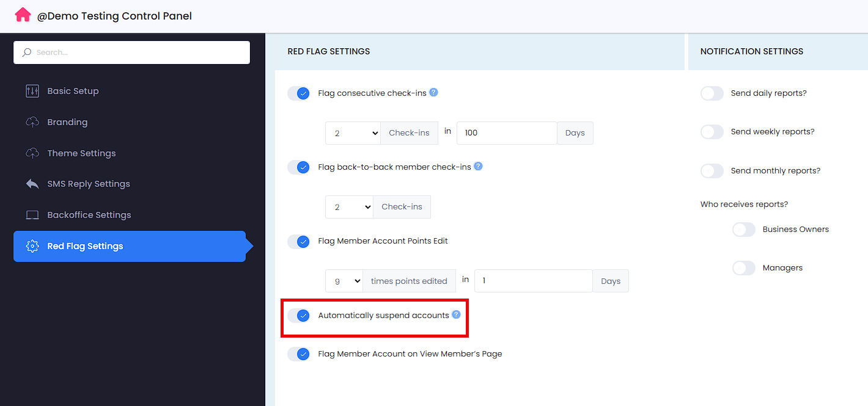868x406 pixels.
Task: Click 'times points edited' label
Action: pos(410,281)
